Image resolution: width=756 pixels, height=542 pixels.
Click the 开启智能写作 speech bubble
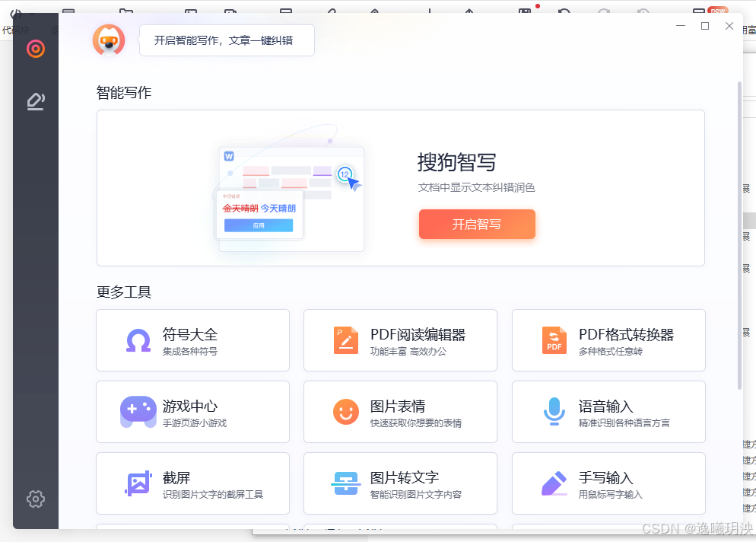pyautogui.click(x=227, y=40)
